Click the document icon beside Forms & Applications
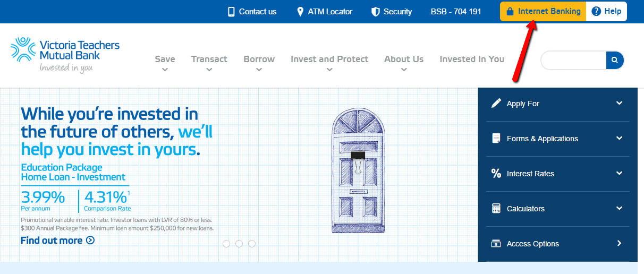The image size is (644, 274). coord(496,139)
